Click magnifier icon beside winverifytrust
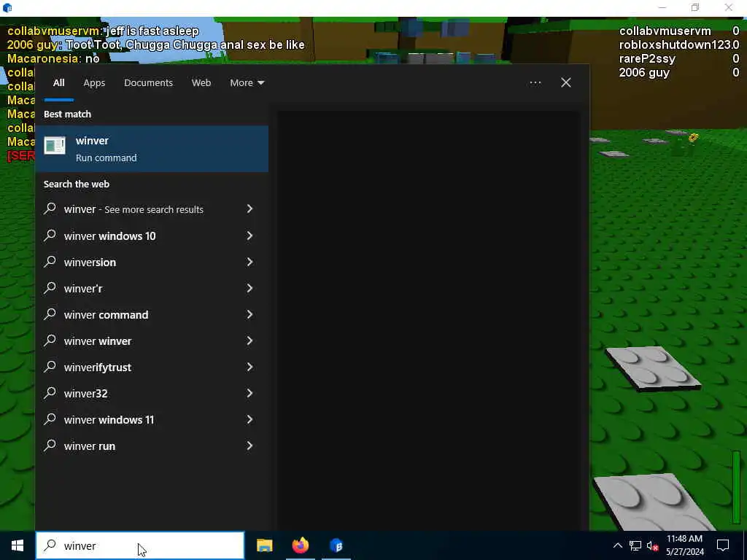Image resolution: width=747 pixels, height=560 pixels. (50, 367)
